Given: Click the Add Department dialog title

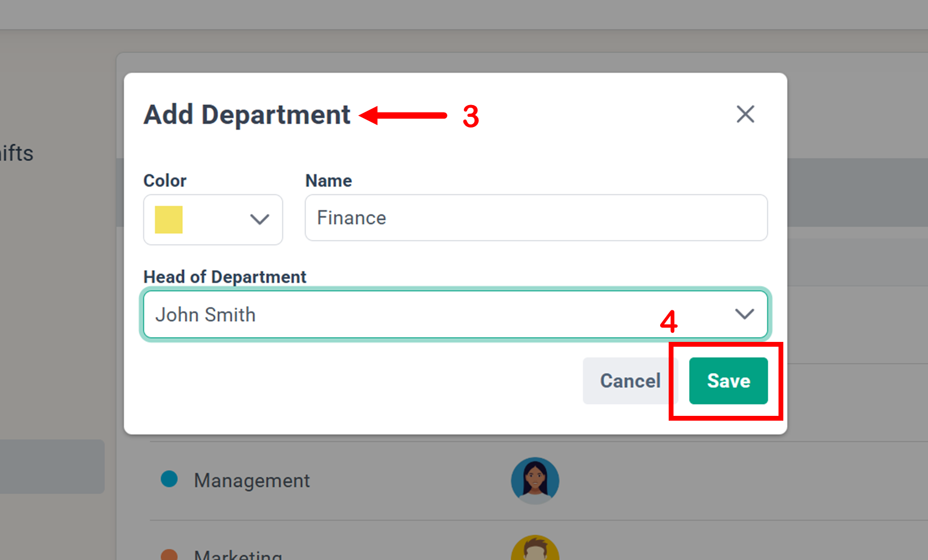Looking at the screenshot, I should point(247,115).
